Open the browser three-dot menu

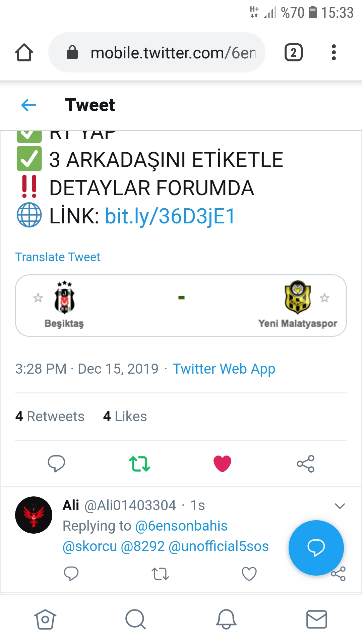(x=334, y=52)
